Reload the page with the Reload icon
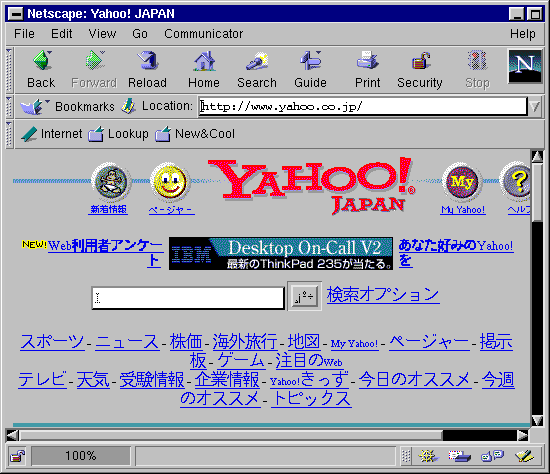This screenshot has width=550, height=474. tap(148, 60)
